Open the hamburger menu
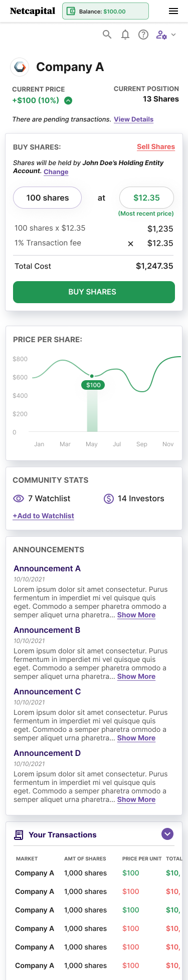Viewport: 188px width, 980px height. [x=173, y=11]
